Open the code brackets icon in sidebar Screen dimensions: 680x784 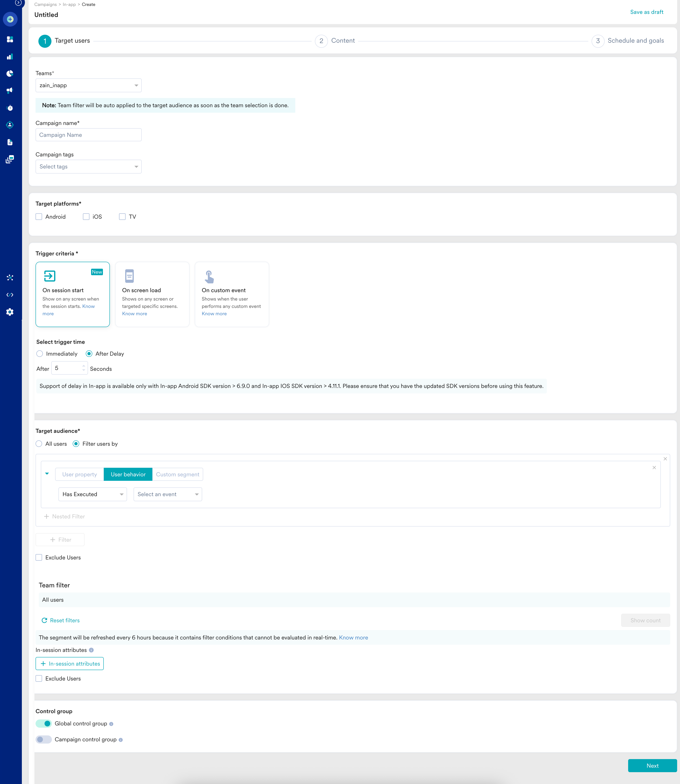10,295
